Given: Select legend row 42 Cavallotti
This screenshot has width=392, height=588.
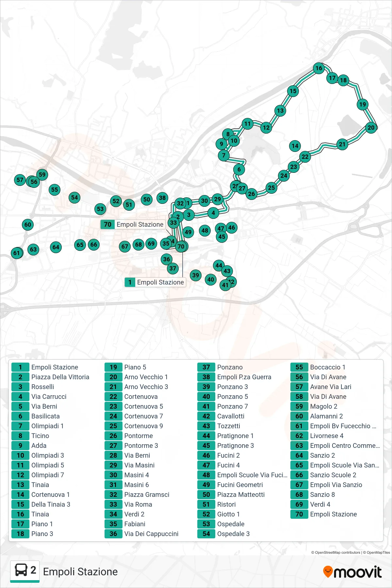Looking at the screenshot, I should pos(221,416).
